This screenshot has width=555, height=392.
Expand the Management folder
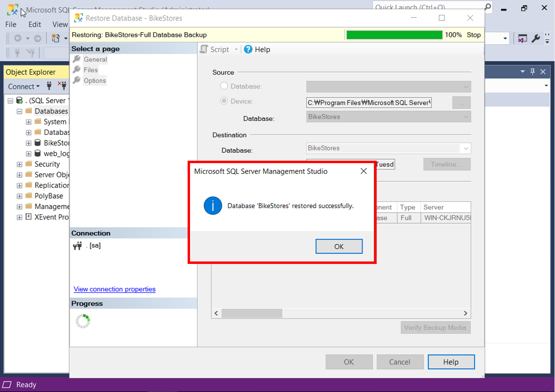click(19, 207)
